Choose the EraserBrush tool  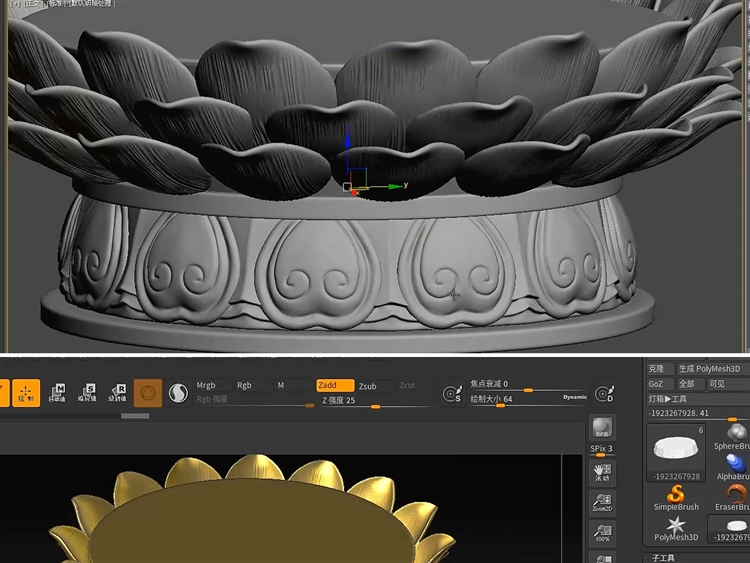click(x=732, y=498)
